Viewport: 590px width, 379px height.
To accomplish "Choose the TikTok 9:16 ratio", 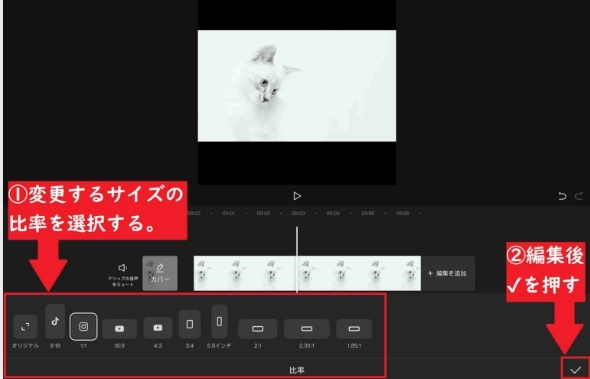I will point(55,321).
